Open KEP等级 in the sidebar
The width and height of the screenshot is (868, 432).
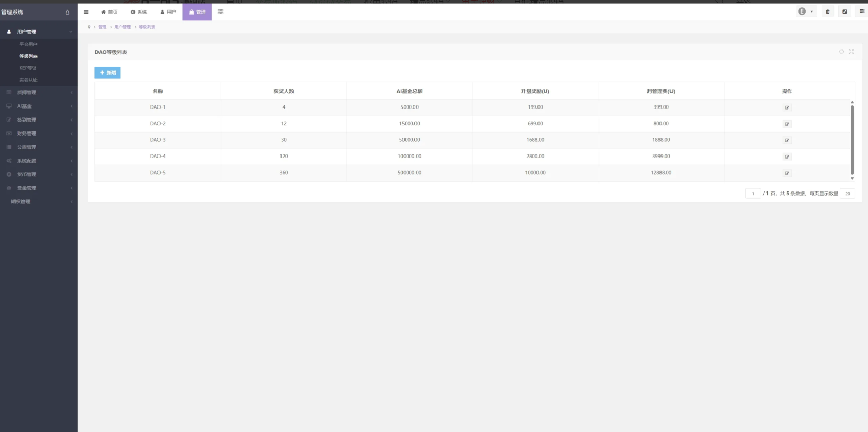coord(28,68)
